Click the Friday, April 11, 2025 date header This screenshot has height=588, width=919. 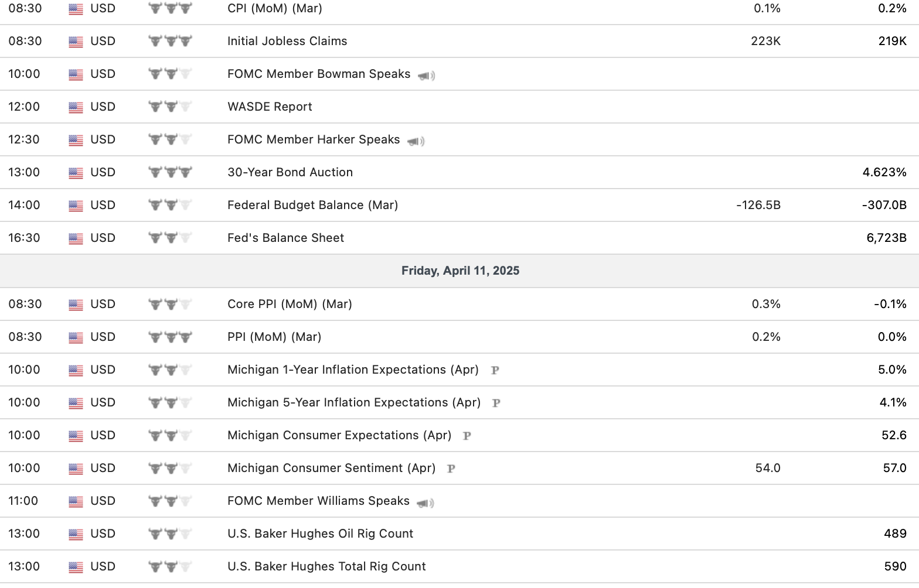click(460, 271)
